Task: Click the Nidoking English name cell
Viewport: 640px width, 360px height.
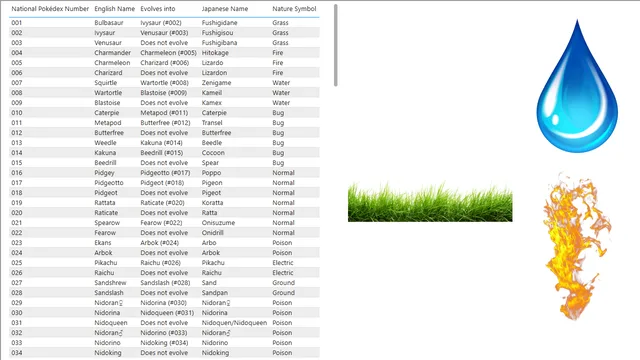Action: (x=108, y=353)
